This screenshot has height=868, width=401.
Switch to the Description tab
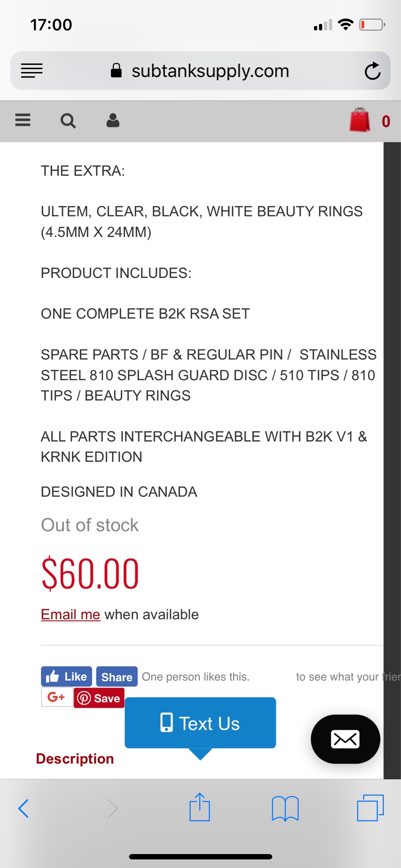click(75, 759)
